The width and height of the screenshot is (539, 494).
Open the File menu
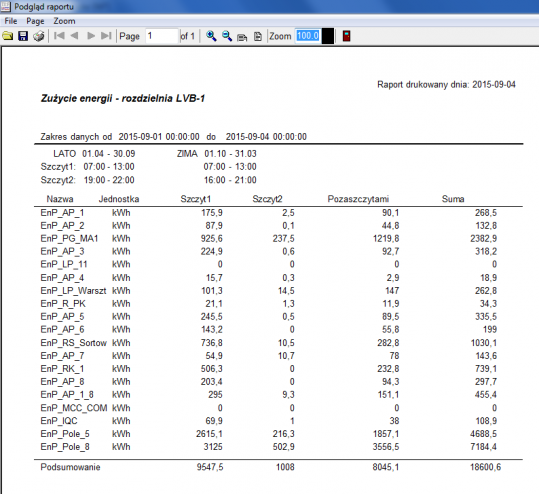[x=11, y=21]
